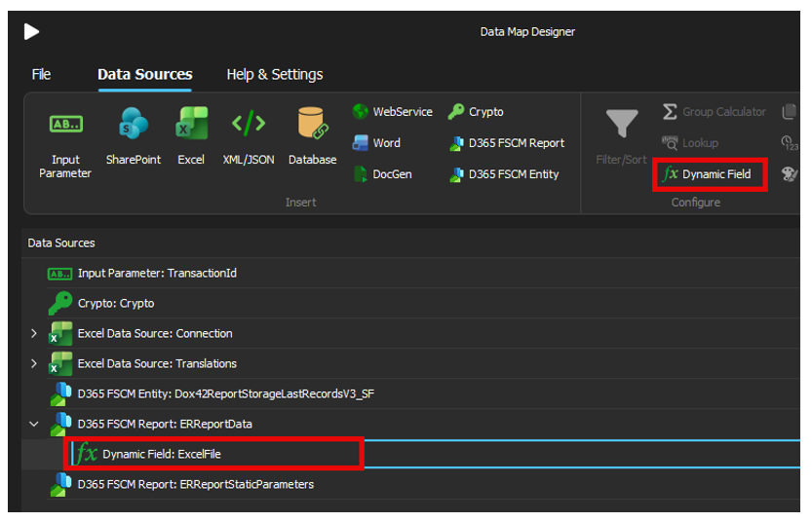The height and width of the screenshot is (522, 812).
Task: Click the key icon of Crypto row
Action: point(60,303)
